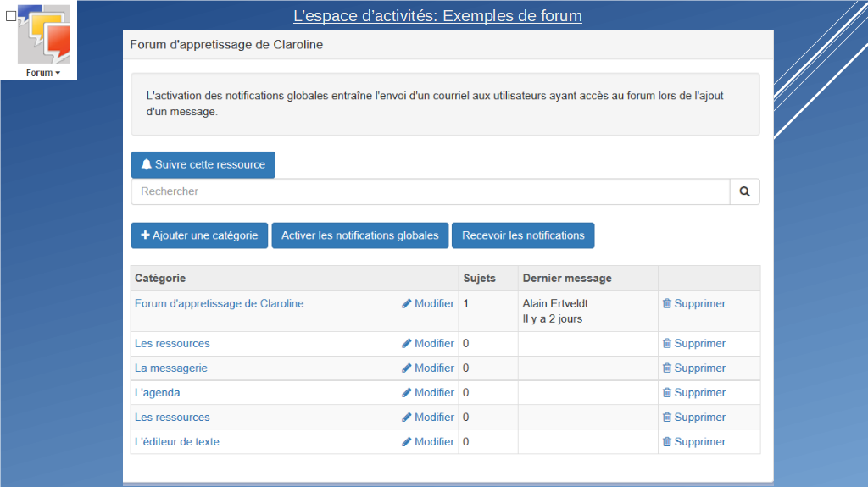
Task: Click the 'Alain Ertveldt' last message author
Action: point(555,303)
